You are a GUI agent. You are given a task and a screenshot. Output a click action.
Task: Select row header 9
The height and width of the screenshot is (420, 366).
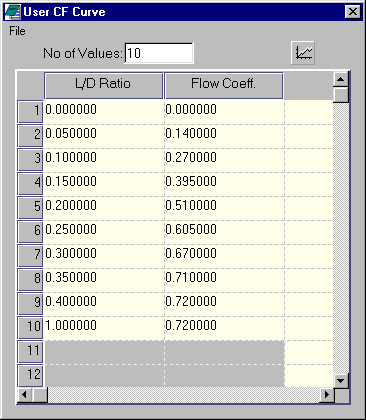point(30,304)
